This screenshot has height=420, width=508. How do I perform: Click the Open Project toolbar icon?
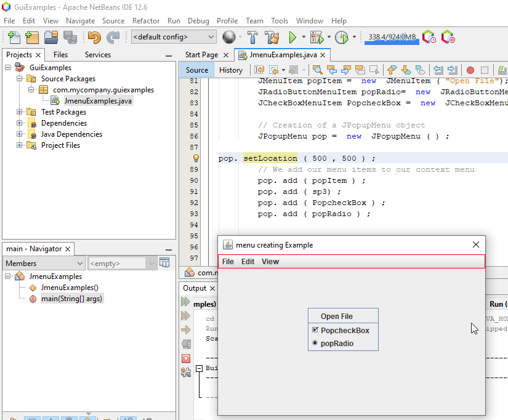(x=51, y=38)
